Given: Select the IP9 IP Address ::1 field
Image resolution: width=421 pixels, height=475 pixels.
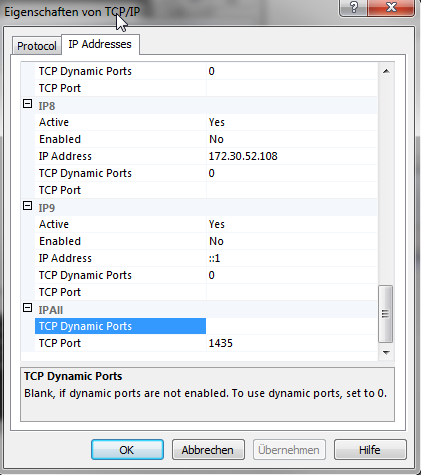Looking at the screenshot, I should [292, 258].
